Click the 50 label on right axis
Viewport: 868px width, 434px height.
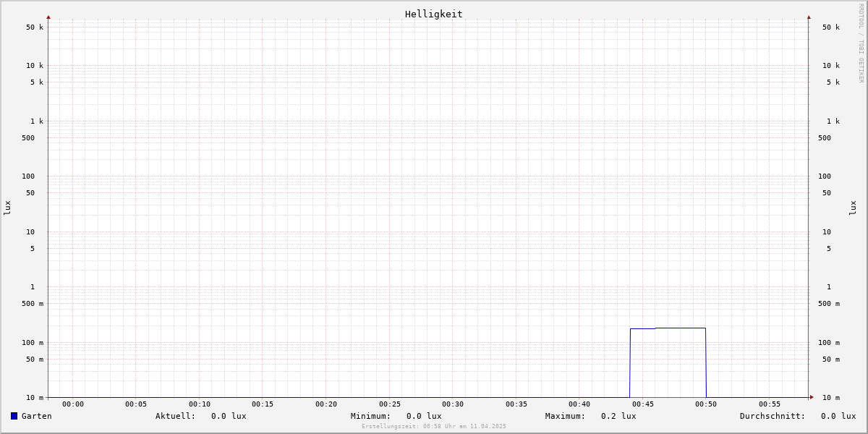coord(827,193)
